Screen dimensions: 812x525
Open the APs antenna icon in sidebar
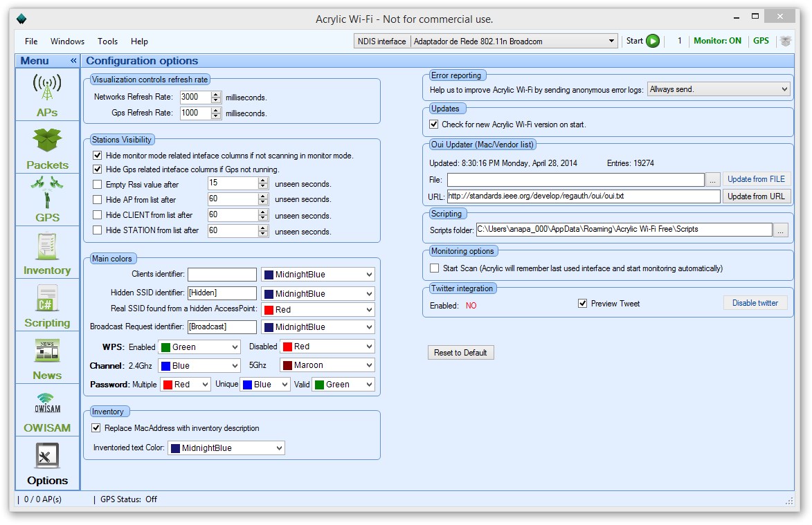[47, 86]
